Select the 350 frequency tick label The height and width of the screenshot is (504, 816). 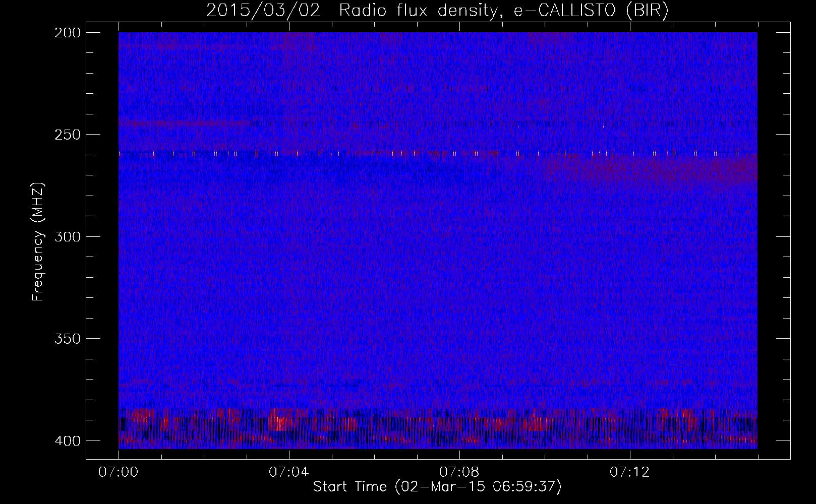click(67, 339)
